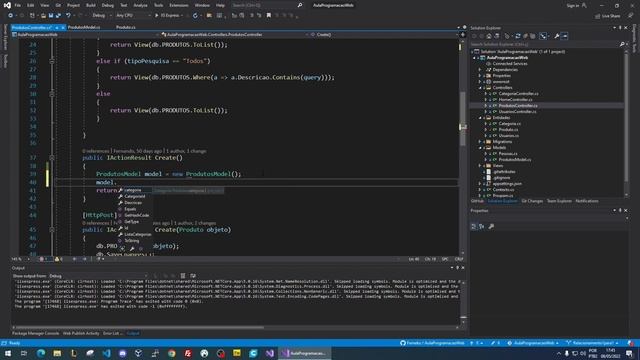Open File Explorer from taskbar
This screenshot has width=640, height=360.
pos(57,353)
